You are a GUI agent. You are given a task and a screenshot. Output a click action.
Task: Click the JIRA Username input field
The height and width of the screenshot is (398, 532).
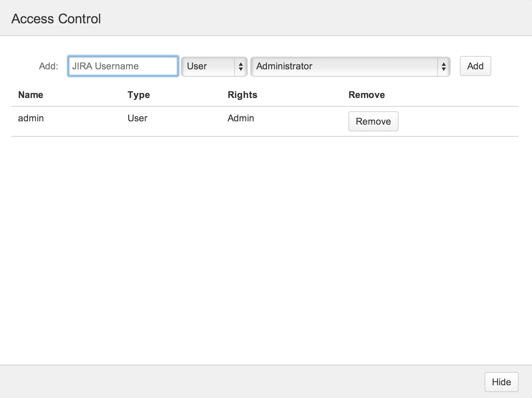123,66
